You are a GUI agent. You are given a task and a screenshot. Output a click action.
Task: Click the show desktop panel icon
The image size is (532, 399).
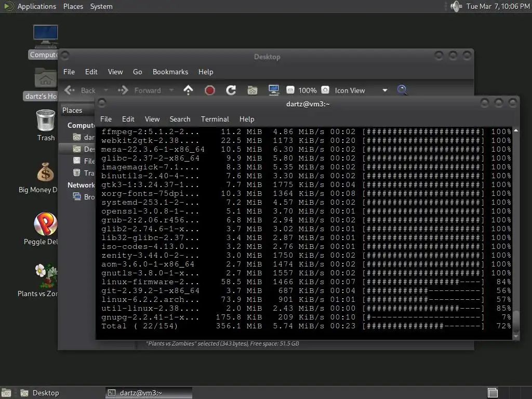click(x=6, y=393)
